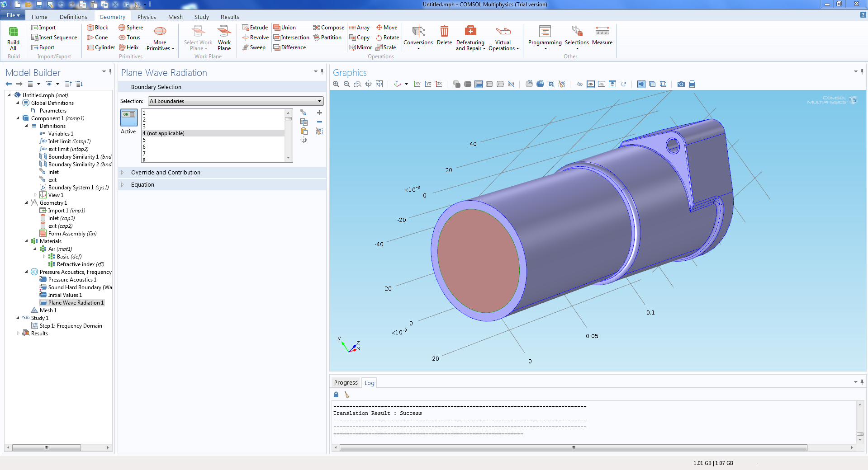This screenshot has width=868, height=470.
Task: Open the Log tab
Action: pos(369,383)
